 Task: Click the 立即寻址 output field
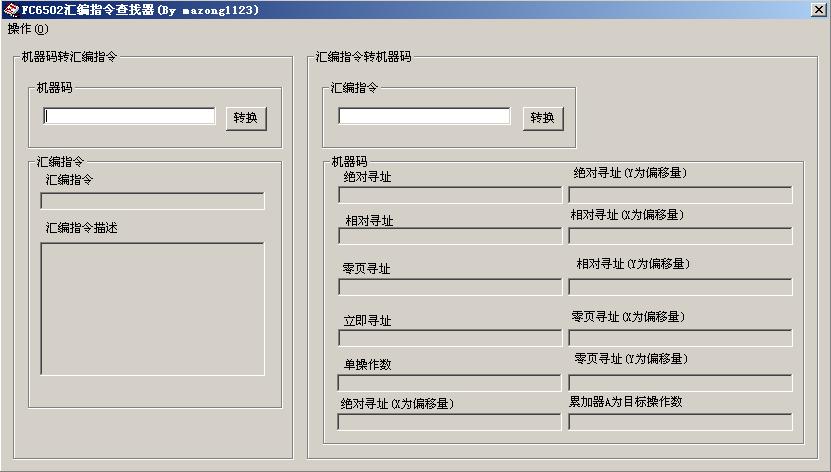[450, 338]
